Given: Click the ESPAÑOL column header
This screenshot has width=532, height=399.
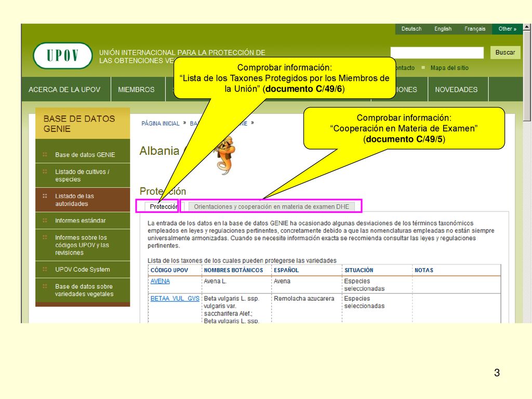Looking at the screenshot, I should [286, 270].
